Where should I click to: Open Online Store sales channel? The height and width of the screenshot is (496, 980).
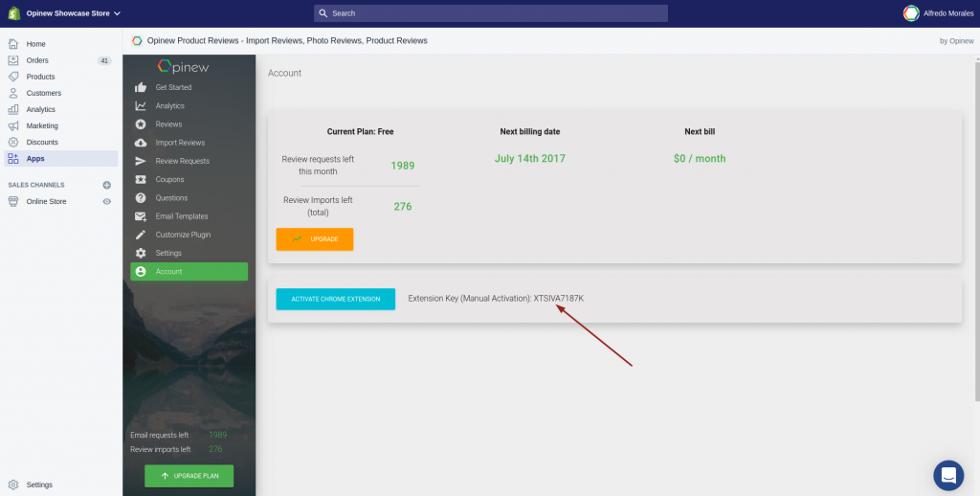(x=46, y=201)
